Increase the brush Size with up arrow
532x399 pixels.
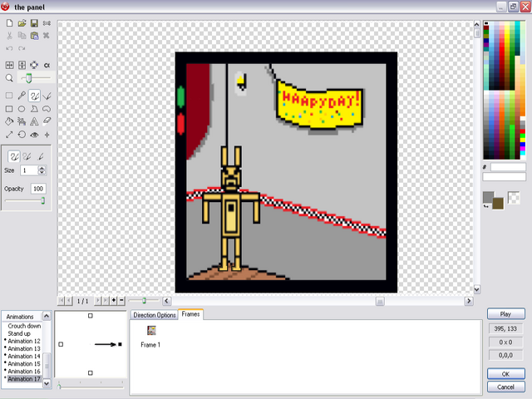42,168
